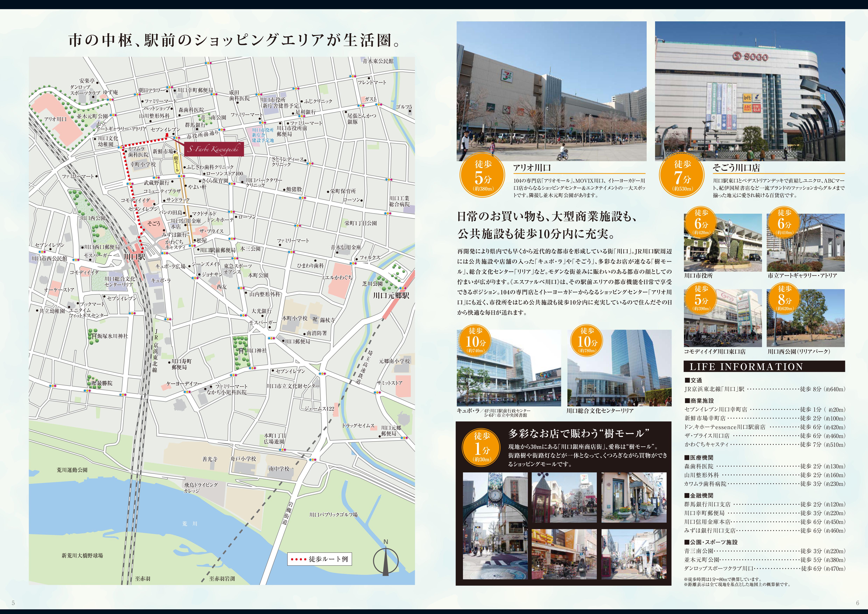Click the 荒川運動公園 label on the map
Image resolution: width=868 pixels, height=614 pixels.
click(72, 470)
